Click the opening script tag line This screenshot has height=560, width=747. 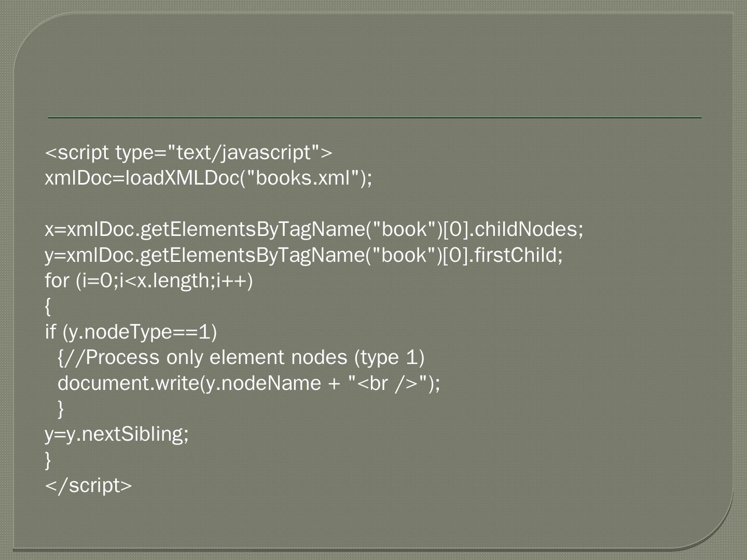click(188, 152)
